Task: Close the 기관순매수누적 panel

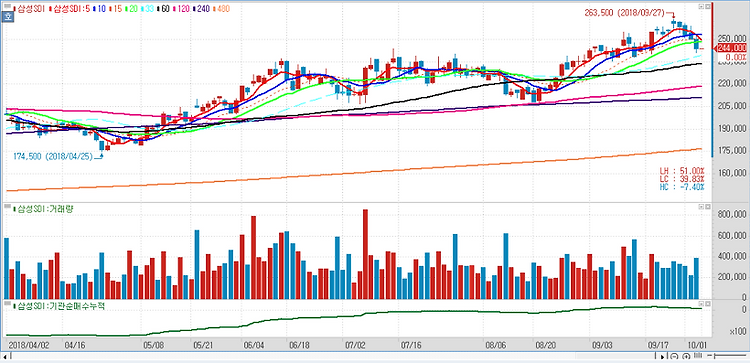Action: [707, 304]
